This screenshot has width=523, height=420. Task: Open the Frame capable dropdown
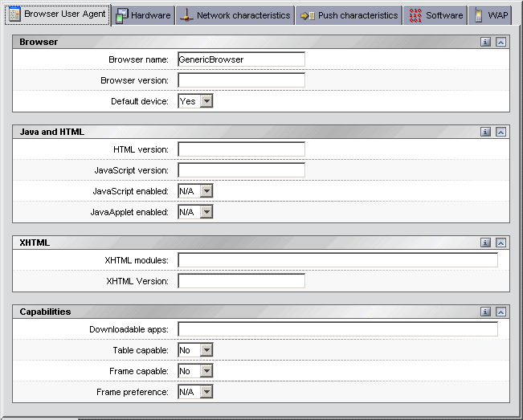[x=195, y=371]
